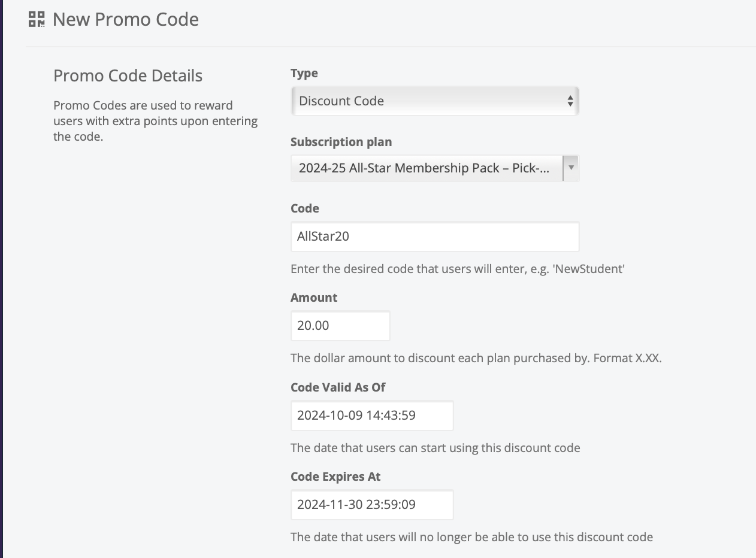Click the QR code icon beside the page title
This screenshot has width=756, height=558.
(x=37, y=19)
